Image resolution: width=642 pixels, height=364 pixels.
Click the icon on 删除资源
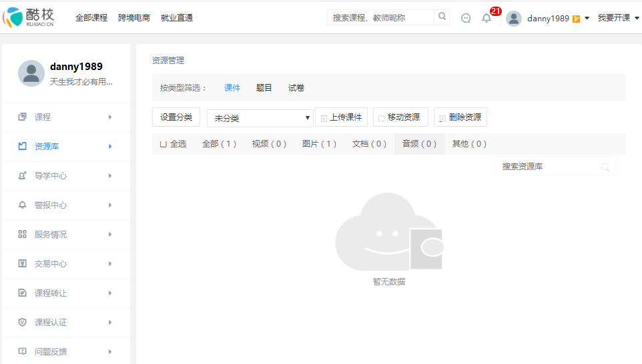(442, 118)
